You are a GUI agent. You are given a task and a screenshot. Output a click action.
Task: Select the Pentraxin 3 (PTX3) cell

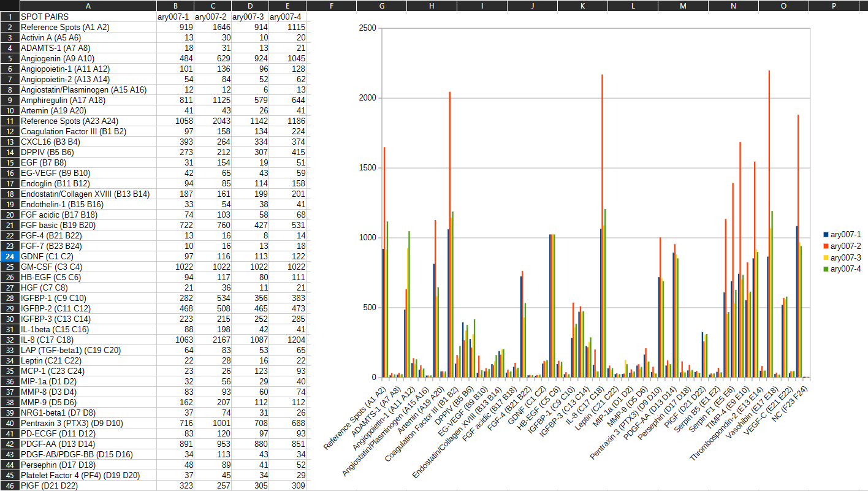tap(88, 423)
